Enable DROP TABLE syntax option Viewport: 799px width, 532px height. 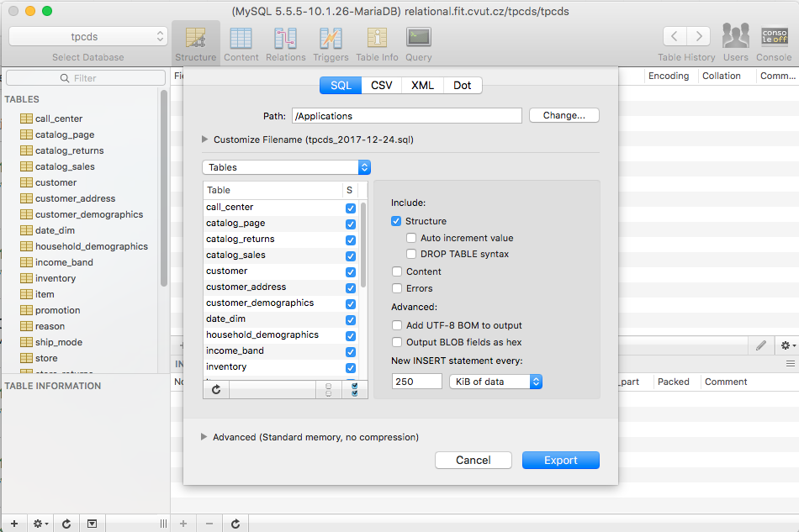(x=411, y=254)
